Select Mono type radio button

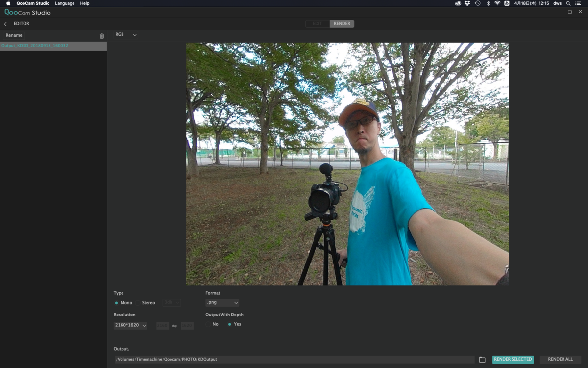point(116,303)
